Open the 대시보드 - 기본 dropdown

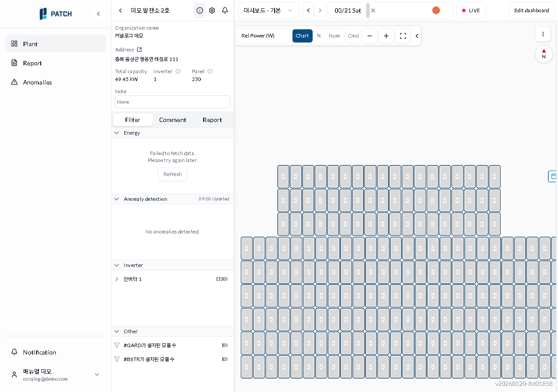click(x=268, y=10)
